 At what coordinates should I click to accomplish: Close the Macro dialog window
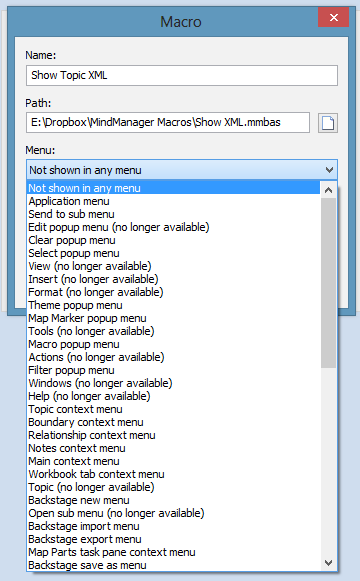coord(333,17)
